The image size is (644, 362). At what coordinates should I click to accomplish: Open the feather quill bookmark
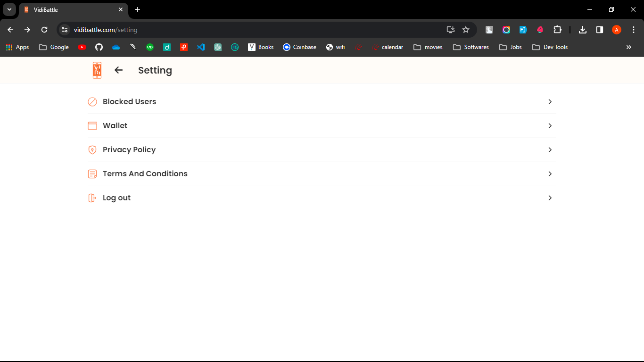point(133,47)
